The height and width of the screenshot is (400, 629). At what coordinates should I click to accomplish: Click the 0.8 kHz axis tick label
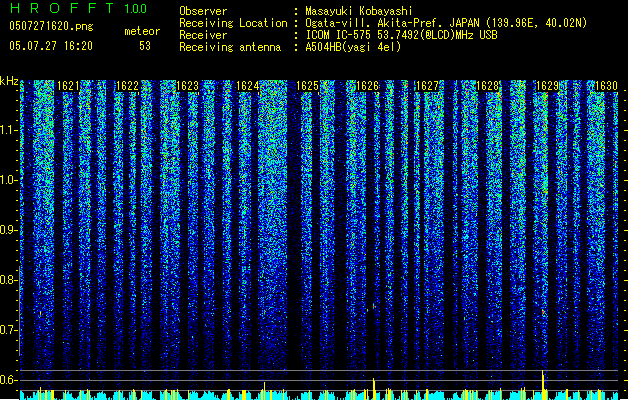pyautogui.click(x=8, y=280)
